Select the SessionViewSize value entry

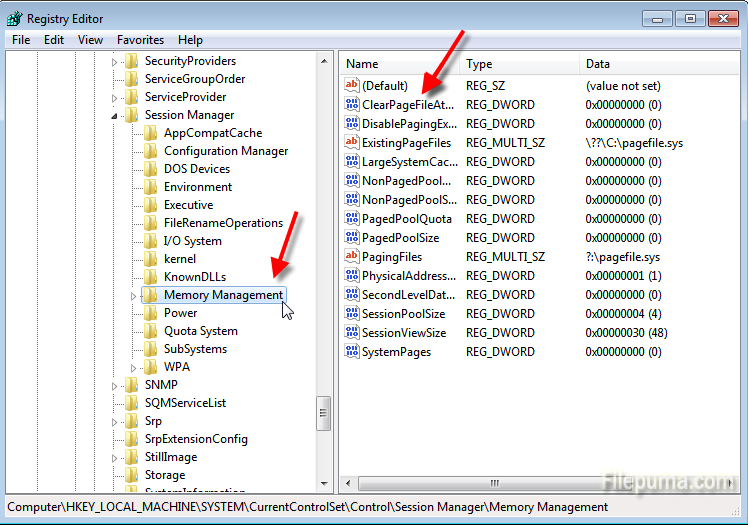tap(403, 333)
